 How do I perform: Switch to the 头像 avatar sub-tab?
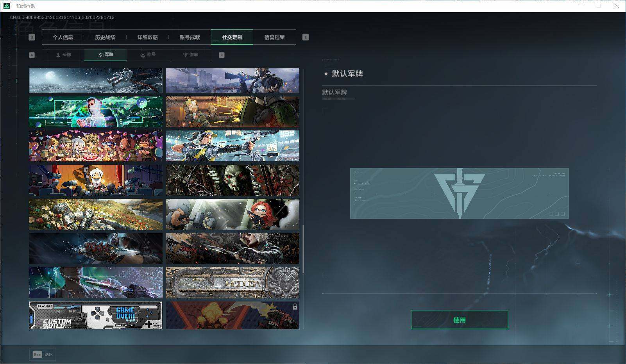click(x=63, y=55)
